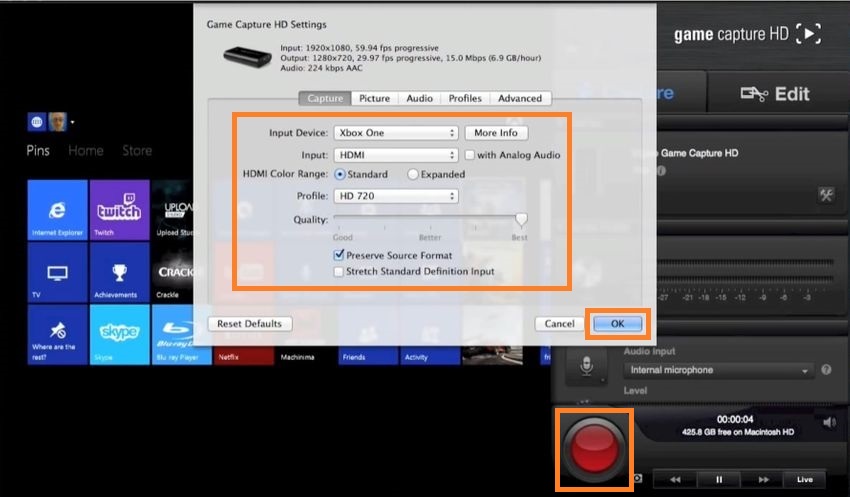Click the 00:00:04 timecode display
This screenshot has height=497, width=850.
pos(735,419)
